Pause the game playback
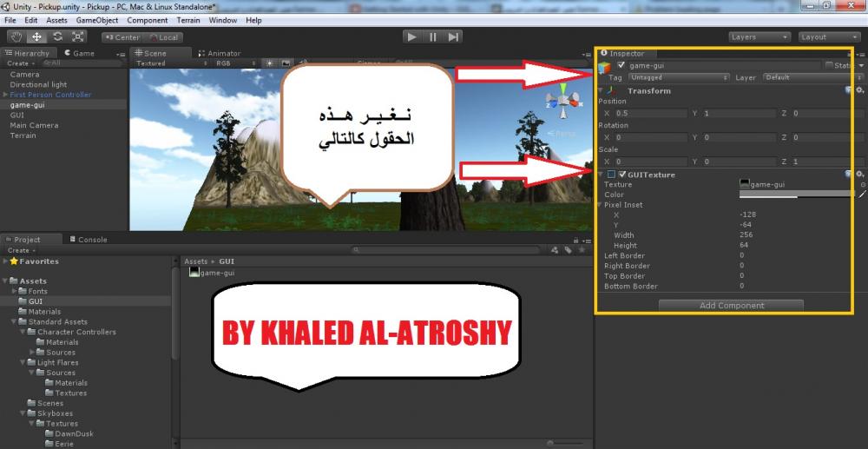Image resolution: width=868 pixels, height=449 pixels. 432,37
